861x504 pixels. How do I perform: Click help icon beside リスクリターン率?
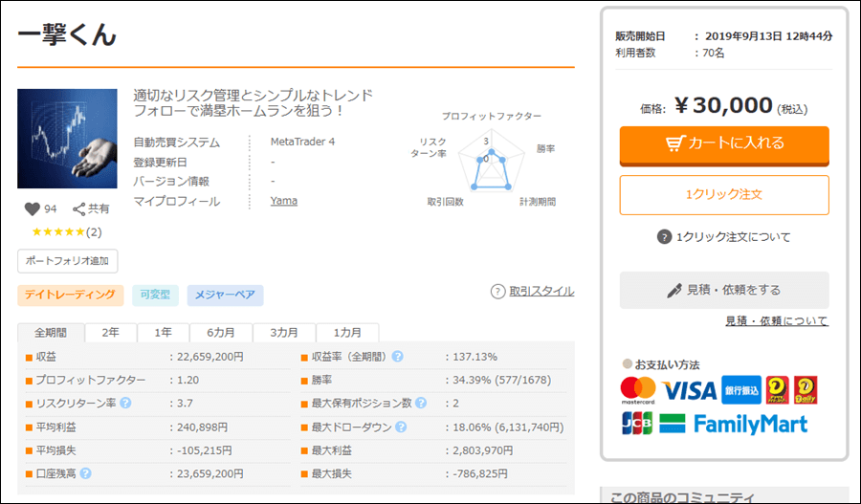(124, 403)
